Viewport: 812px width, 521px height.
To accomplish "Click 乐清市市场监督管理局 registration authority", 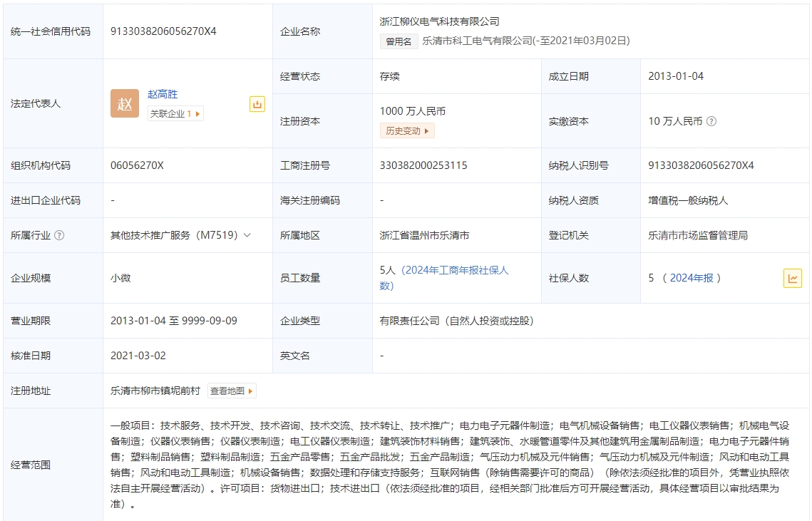I will coord(697,235).
